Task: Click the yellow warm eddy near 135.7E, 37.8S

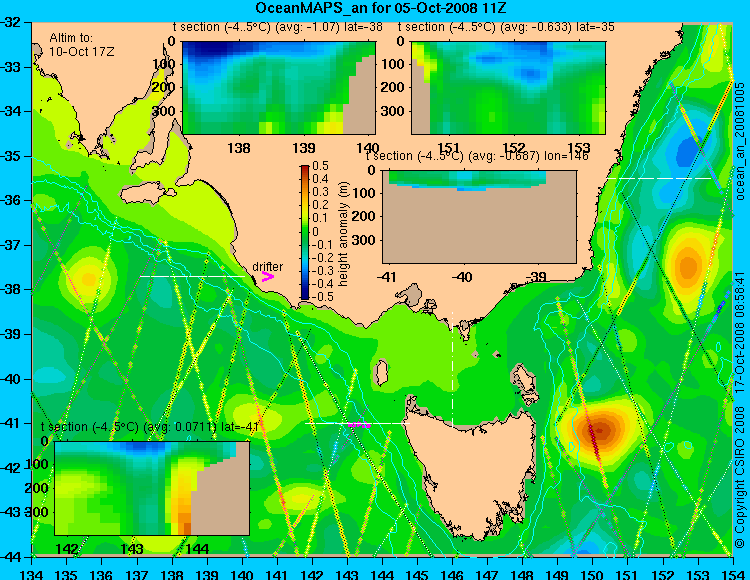Action: coord(89,278)
